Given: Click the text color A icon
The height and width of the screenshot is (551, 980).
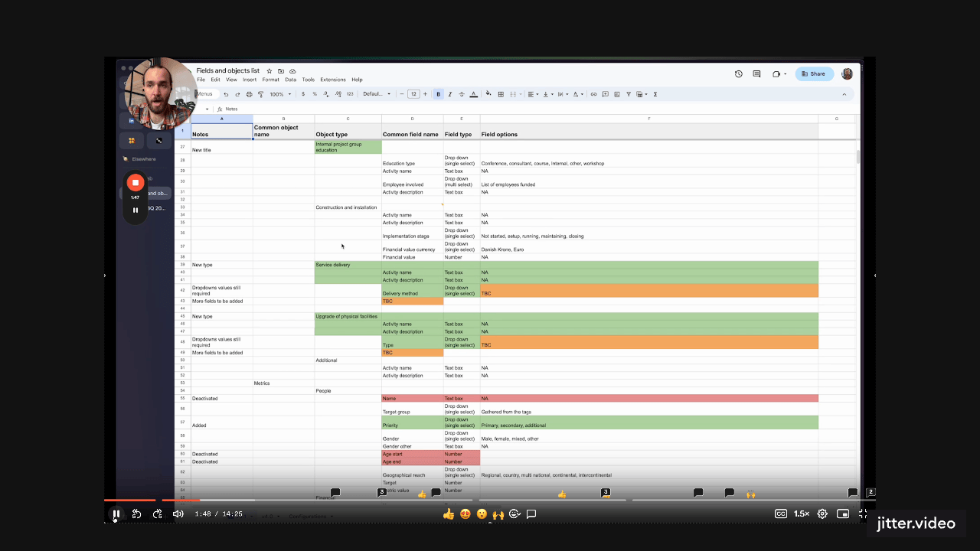Looking at the screenshot, I should coord(473,94).
